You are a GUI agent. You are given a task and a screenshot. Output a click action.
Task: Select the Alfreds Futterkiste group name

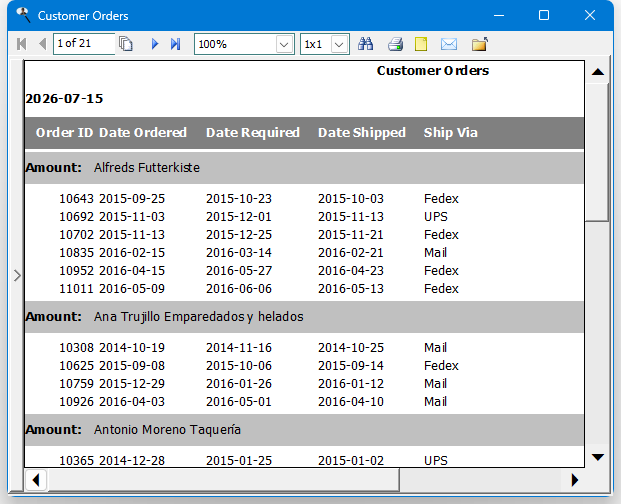point(147,167)
